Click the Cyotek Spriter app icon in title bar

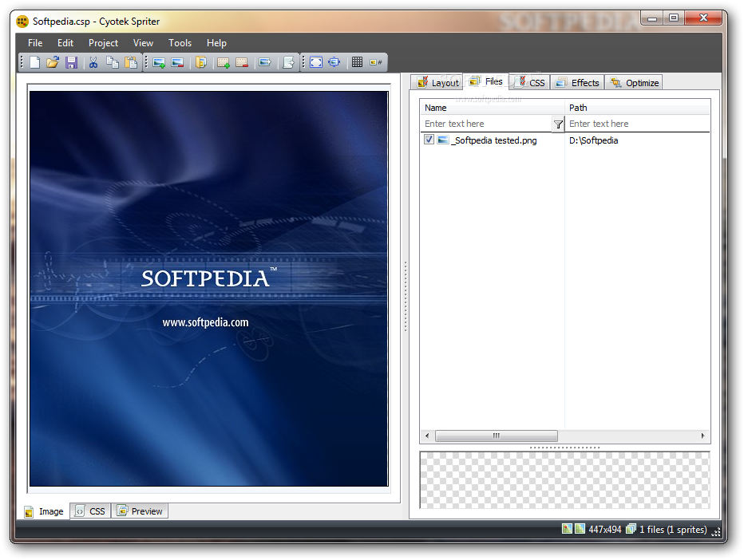[x=22, y=22]
